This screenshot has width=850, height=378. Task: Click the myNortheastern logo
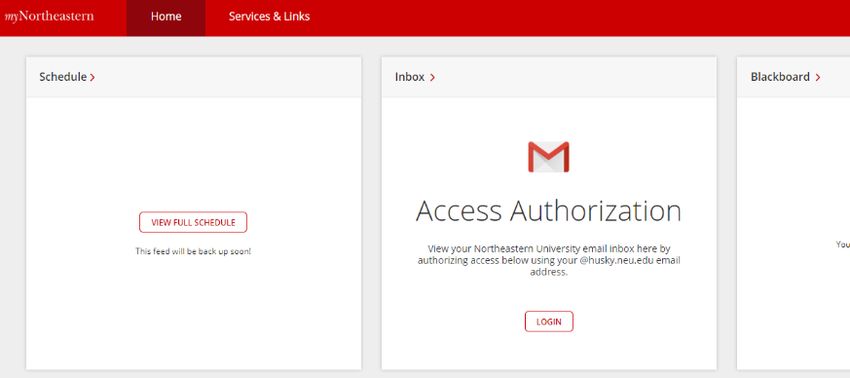[x=49, y=16]
